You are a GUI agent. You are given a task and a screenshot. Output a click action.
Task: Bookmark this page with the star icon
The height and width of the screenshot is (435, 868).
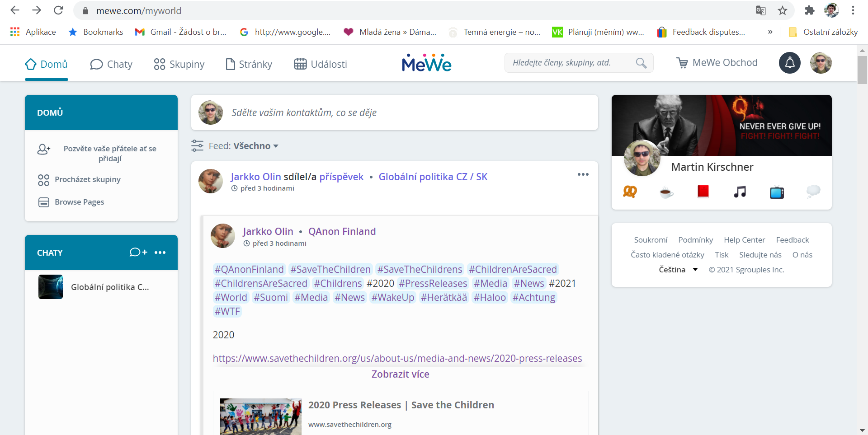(783, 10)
